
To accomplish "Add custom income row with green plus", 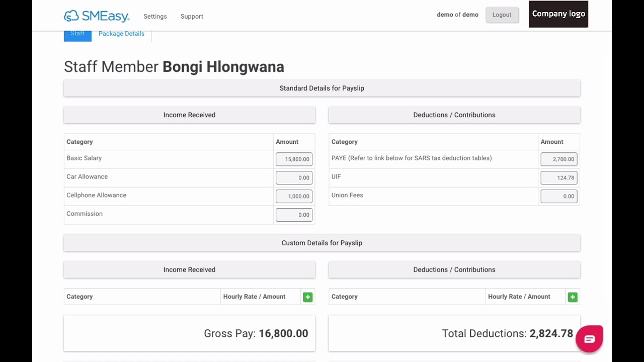I will coord(307,297).
